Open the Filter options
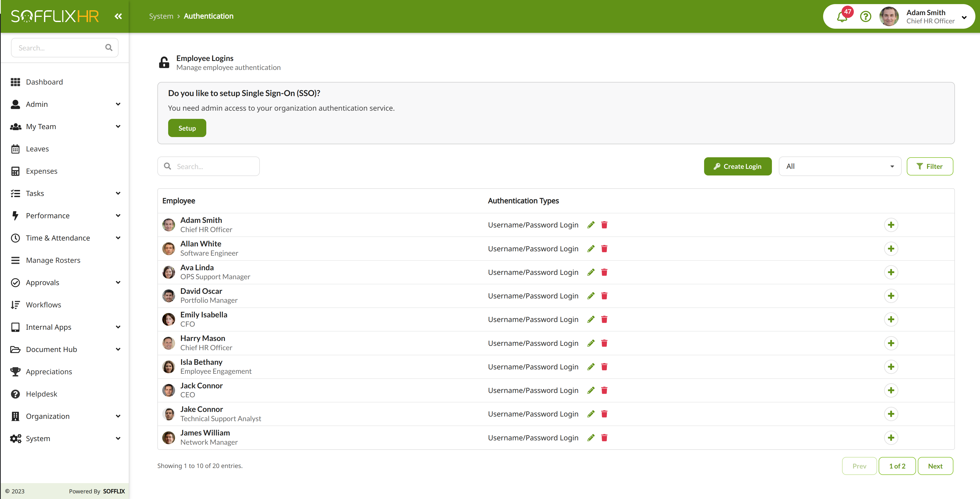 click(x=930, y=166)
